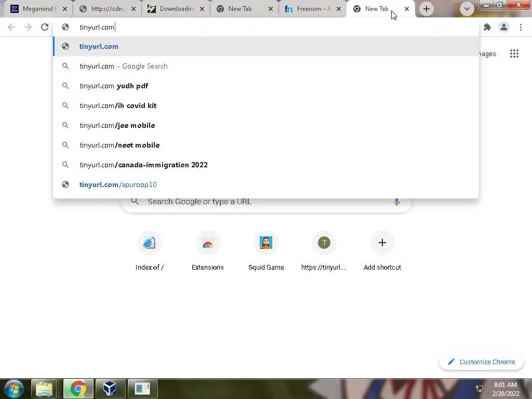Close the https://cdn tab
Viewport: 532px width, 399px height.
click(x=134, y=9)
